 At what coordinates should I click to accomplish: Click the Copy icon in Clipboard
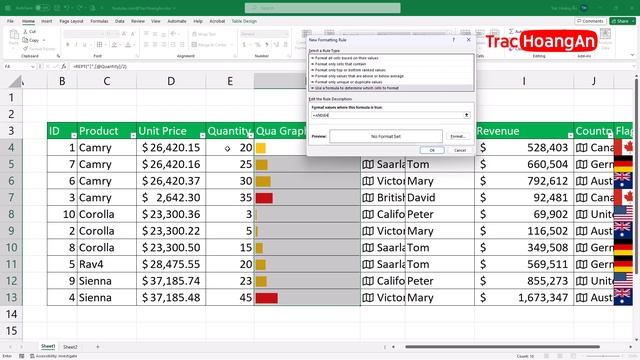[x=26, y=40]
